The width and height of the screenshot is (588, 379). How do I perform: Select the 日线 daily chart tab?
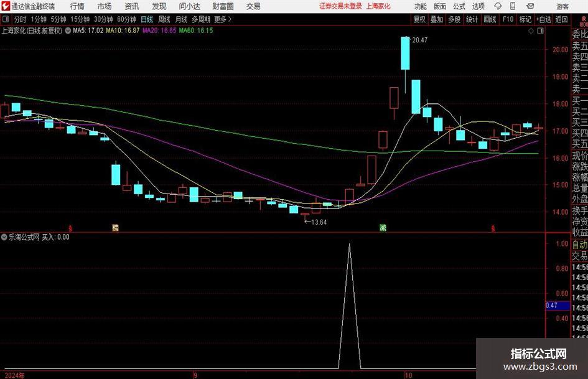pos(147,19)
